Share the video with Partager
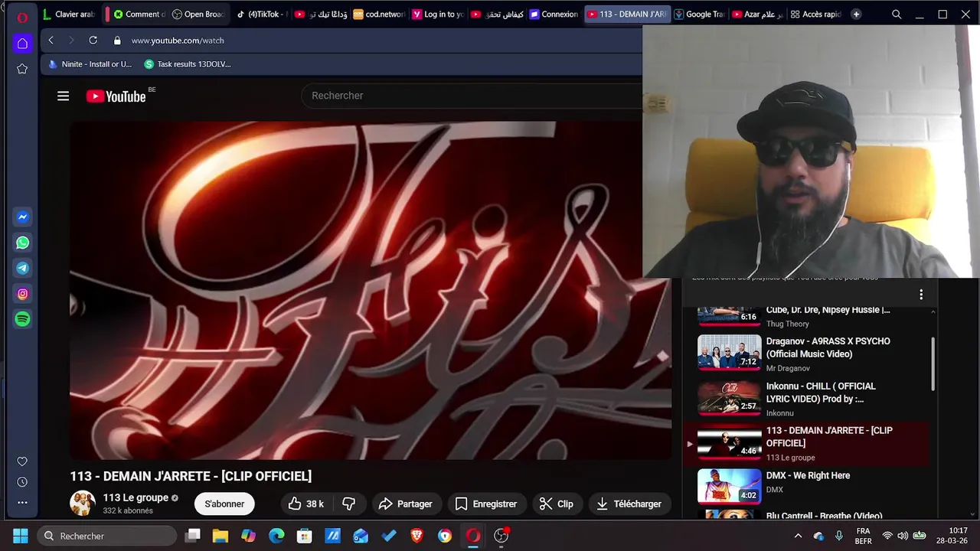Screen dimensions: 980x551 click(x=406, y=504)
